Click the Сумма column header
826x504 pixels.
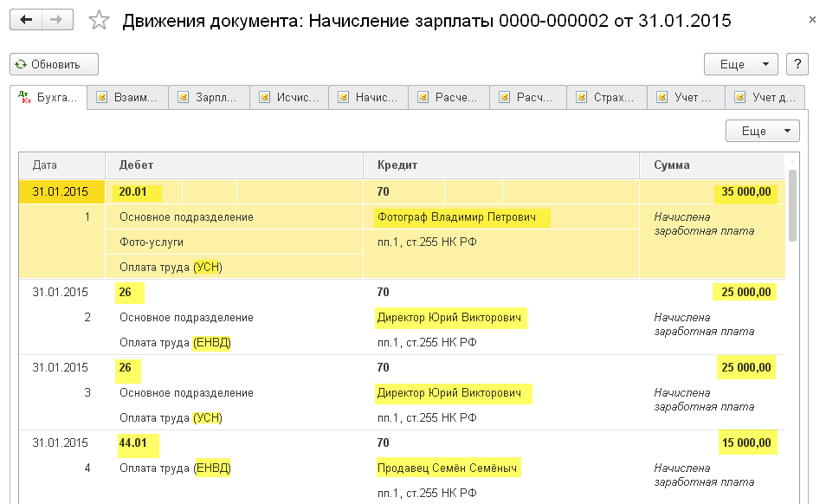(x=712, y=165)
